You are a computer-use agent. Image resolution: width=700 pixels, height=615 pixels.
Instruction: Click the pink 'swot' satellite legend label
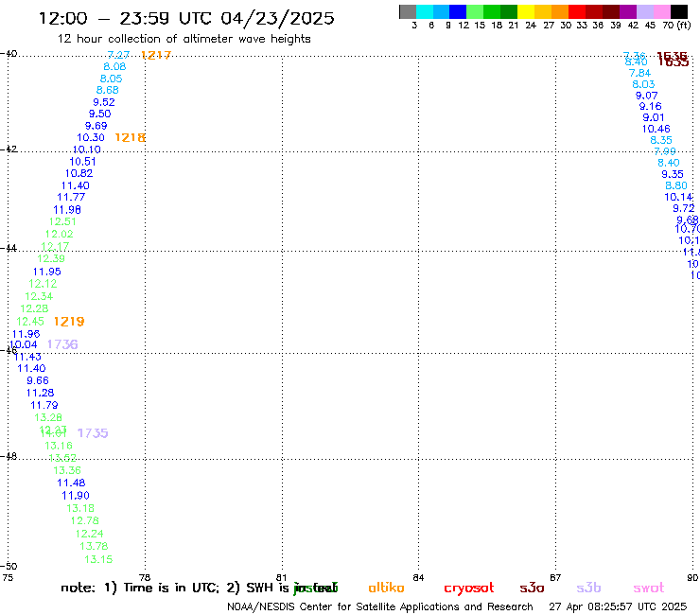pyautogui.click(x=649, y=588)
